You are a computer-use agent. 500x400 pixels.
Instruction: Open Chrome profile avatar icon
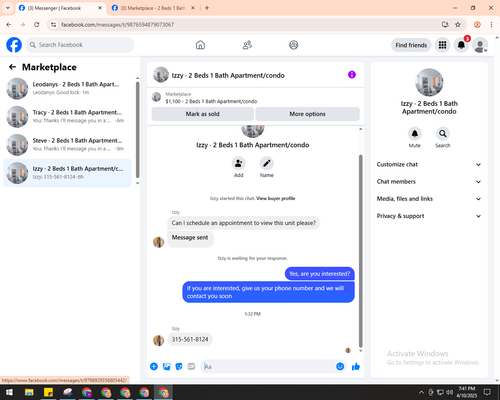(x=477, y=25)
